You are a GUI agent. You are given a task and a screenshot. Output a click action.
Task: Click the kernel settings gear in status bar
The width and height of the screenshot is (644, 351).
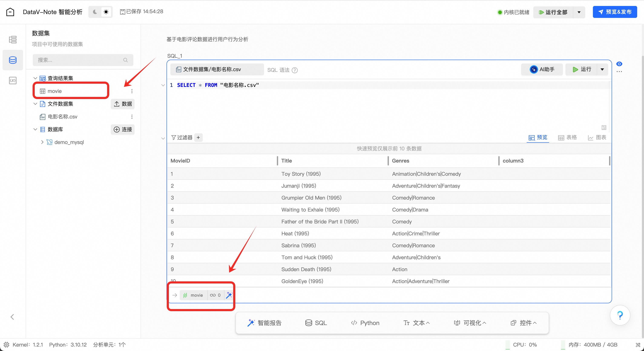(x=6, y=345)
